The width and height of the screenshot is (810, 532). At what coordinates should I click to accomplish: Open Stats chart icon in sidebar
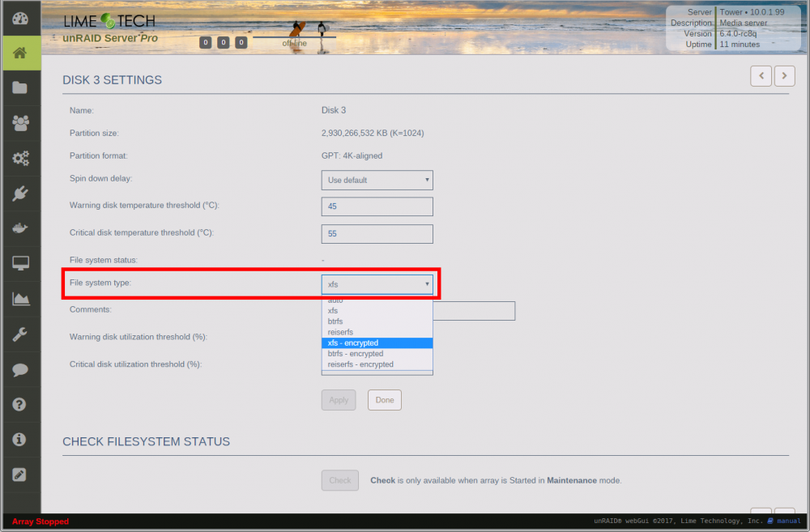20,299
